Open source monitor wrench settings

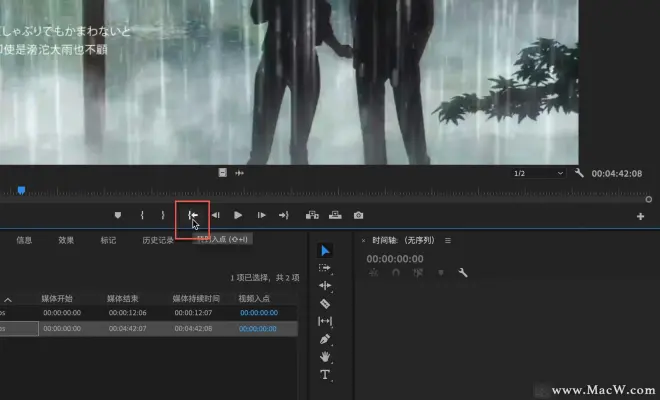click(x=579, y=173)
